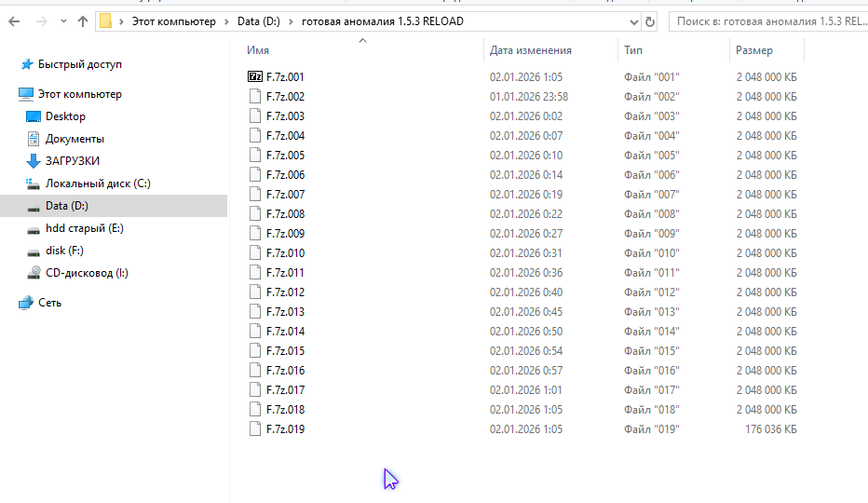Click the file icon of F.7z.019

254,429
